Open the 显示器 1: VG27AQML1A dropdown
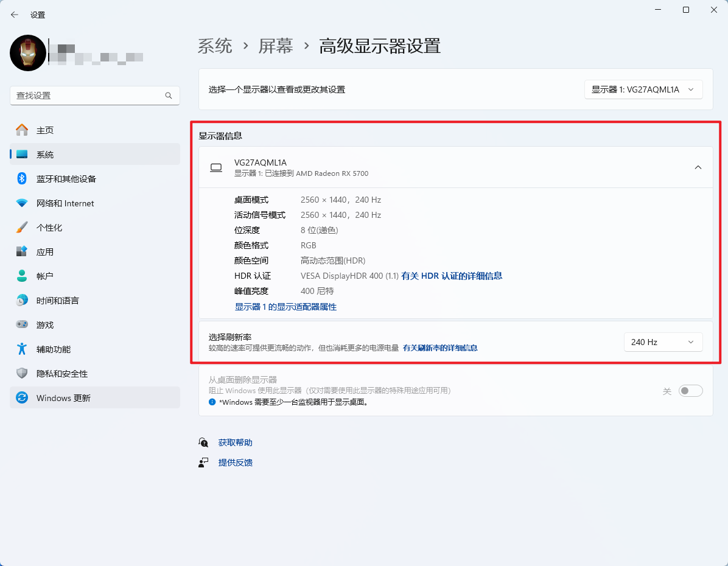The image size is (728, 566). pyautogui.click(x=643, y=89)
